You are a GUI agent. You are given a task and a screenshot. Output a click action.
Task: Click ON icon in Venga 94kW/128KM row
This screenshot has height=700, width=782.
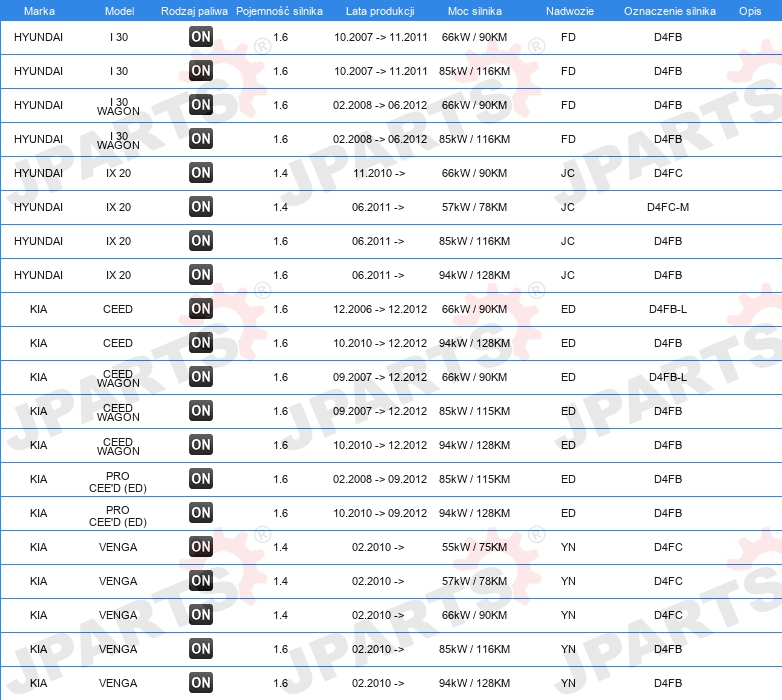tap(201, 683)
